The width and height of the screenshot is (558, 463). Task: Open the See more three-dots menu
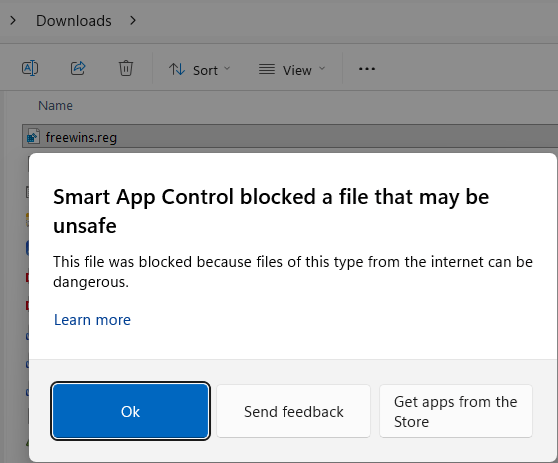(367, 69)
